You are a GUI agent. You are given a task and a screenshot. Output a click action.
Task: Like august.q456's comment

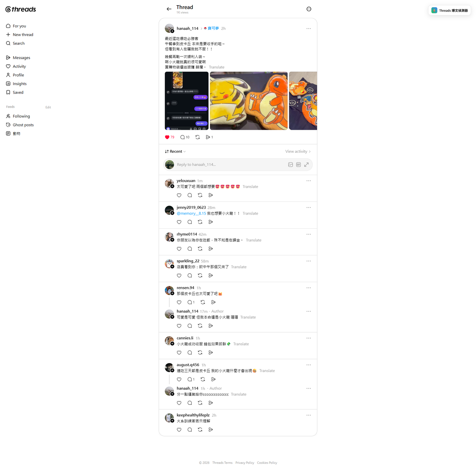pos(179,379)
